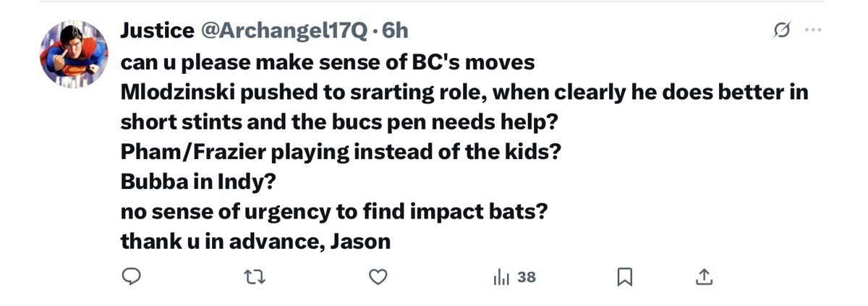The image size is (868, 306).
Task: Visit the @Archangel17Q handle link
Action: (x=284, y=30)
